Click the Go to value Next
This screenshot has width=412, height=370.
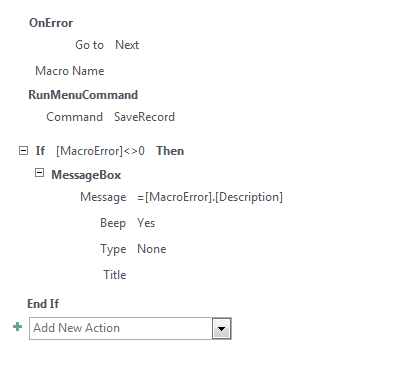tap(127, 45)
